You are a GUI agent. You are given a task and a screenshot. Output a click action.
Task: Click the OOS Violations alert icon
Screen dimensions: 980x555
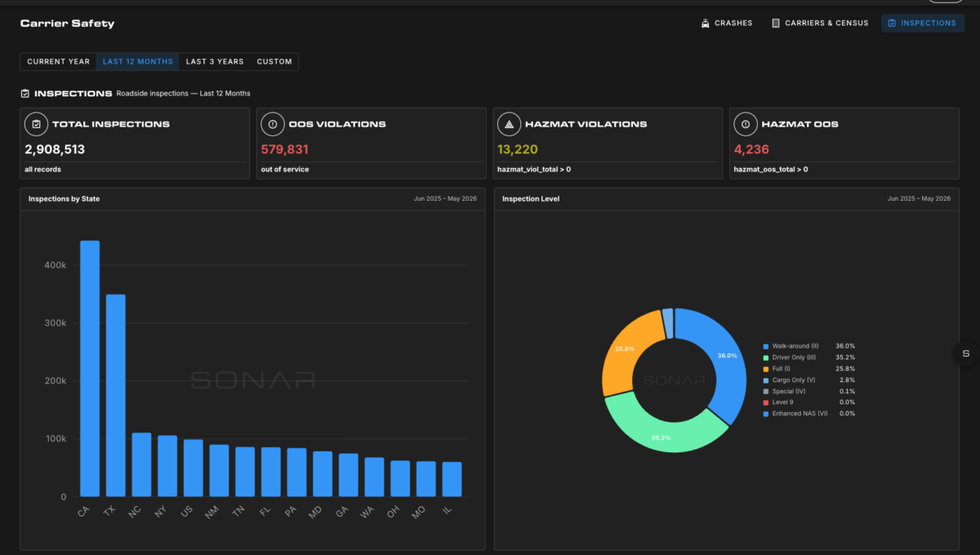pyautogui.click(x=272, y=124)
